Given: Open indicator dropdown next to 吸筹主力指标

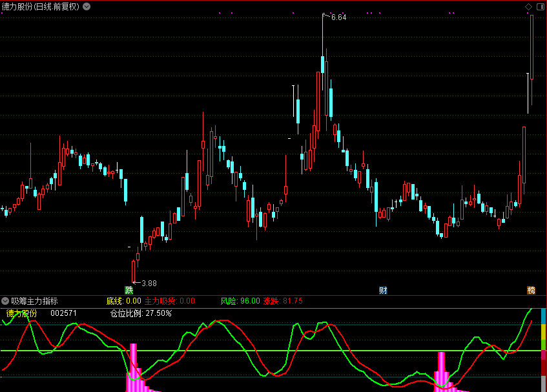Looking at the screenshot, I should coord(5,301).
